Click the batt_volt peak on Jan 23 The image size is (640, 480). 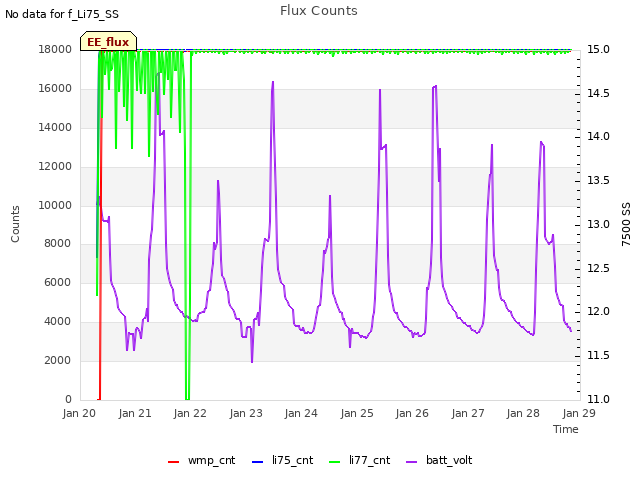coord(273,82)
